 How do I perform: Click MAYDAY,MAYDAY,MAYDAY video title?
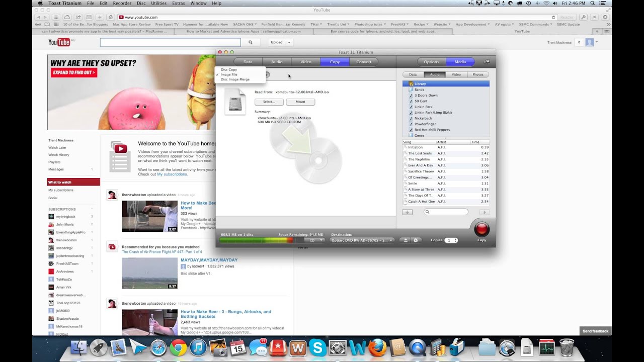(x=209, y=260)
